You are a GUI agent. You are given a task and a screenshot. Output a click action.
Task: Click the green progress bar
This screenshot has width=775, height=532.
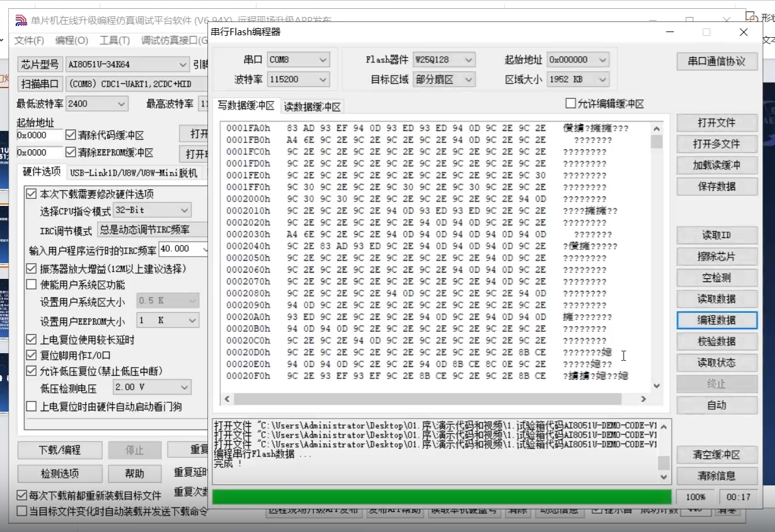441,497
